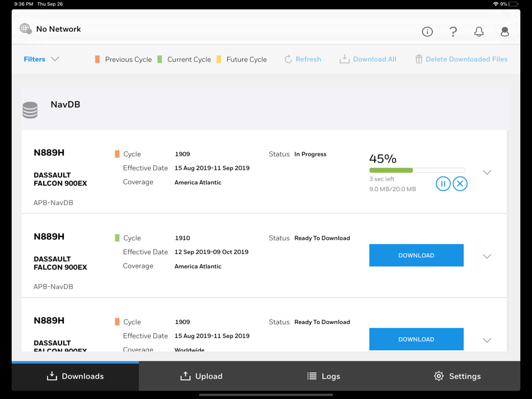Screen dimensions: 532x399
Task: Download cycle 1909 Worldwide database
Action: [416, 339]
